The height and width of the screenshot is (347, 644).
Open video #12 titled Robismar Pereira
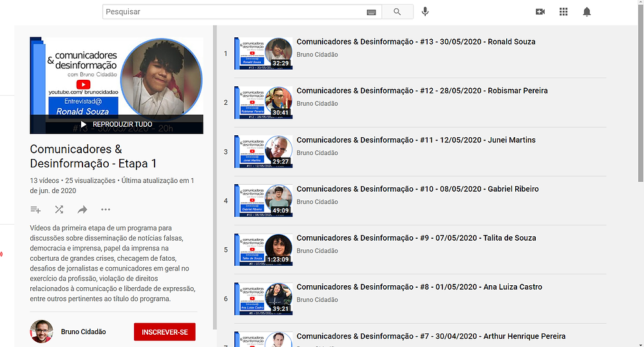click(422, 91)
